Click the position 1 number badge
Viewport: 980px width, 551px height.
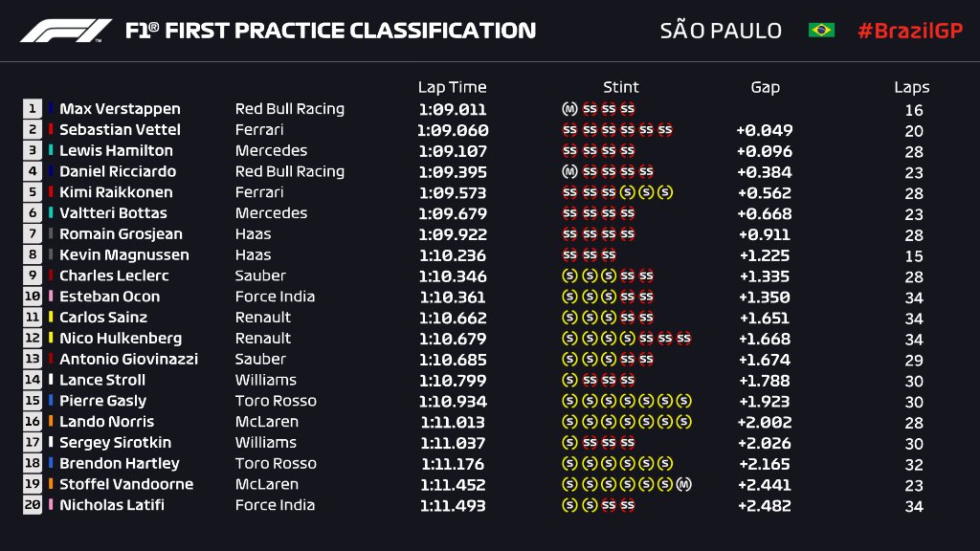click(x=33, y=109)
